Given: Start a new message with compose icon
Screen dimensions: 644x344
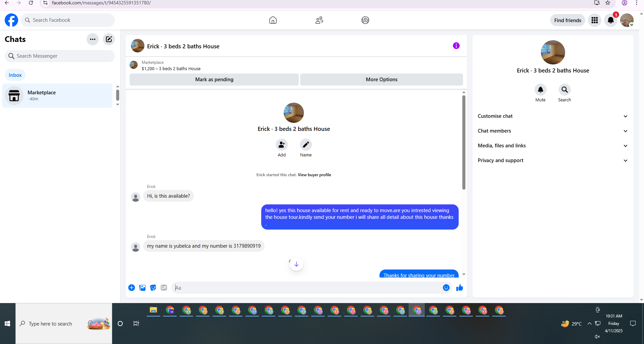Looking at the screenshot, I should click(x=109, y=39).
